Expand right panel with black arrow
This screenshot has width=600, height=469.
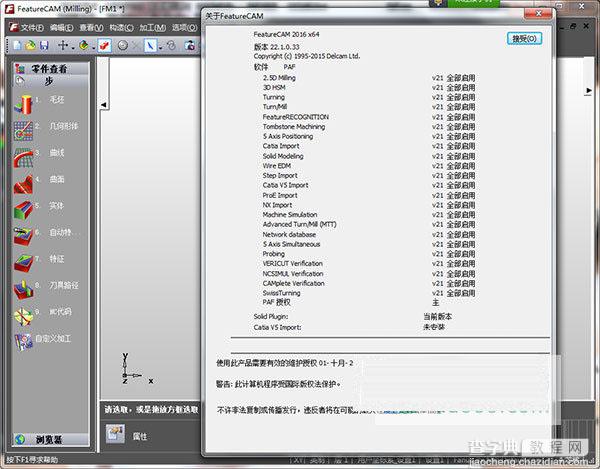coord(589,91)
